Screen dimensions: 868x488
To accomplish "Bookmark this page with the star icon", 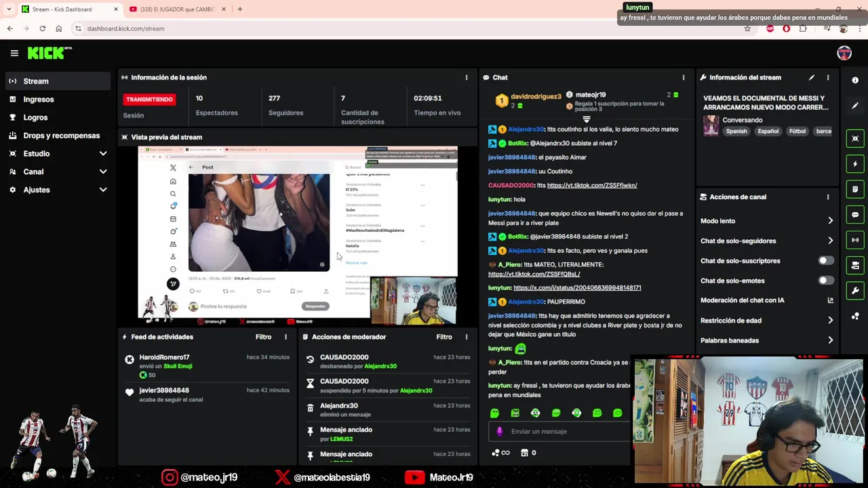I will pyautogui.click(x=747, y=28).
